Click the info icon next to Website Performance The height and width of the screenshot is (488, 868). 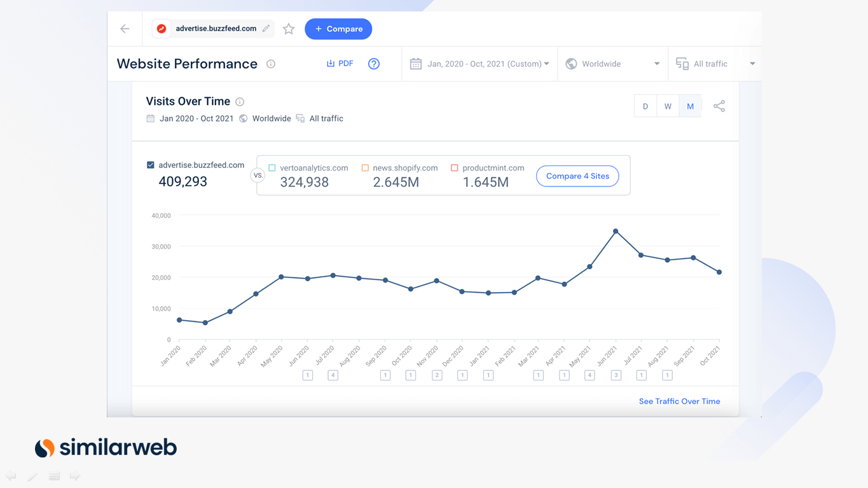[x=271, y=64]
